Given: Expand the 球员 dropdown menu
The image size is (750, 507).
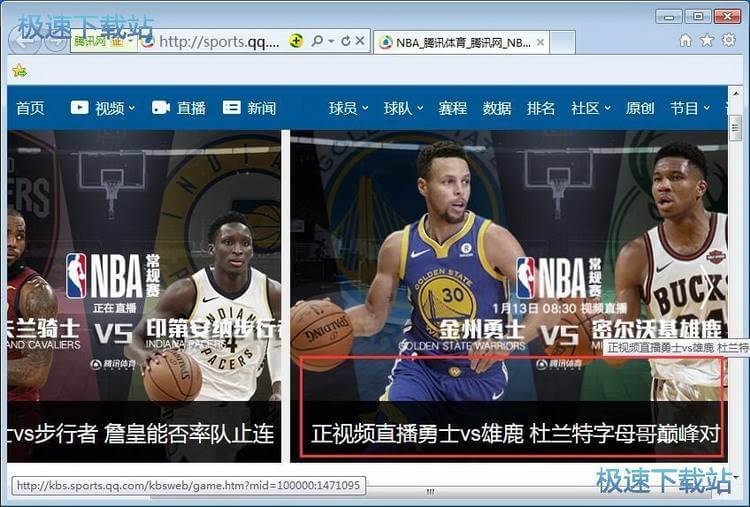Looking at the screenshot, I should click(365, 108).
